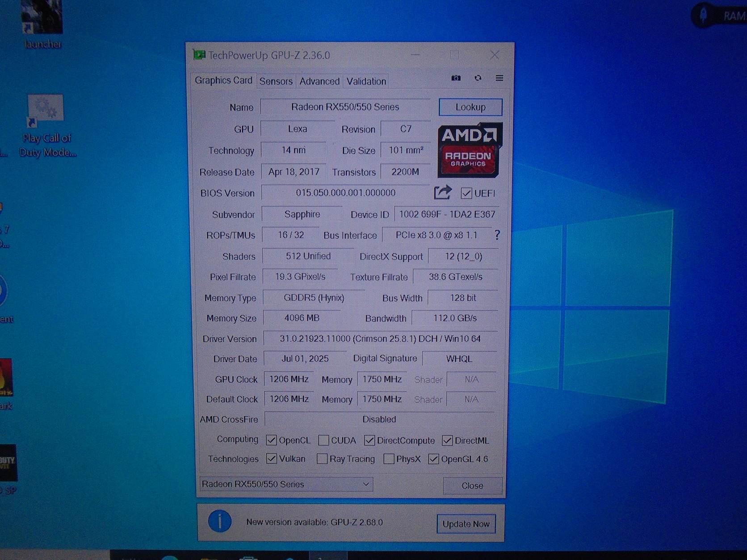This screenshot has width=747, height=560.
Task: Click the Shaders value 512 Unified
Action: 308,256
